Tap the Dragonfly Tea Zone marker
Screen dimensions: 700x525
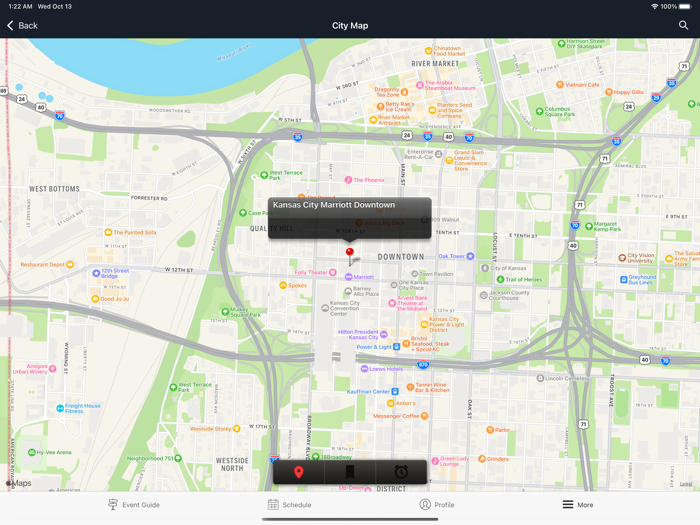[404, 92]
